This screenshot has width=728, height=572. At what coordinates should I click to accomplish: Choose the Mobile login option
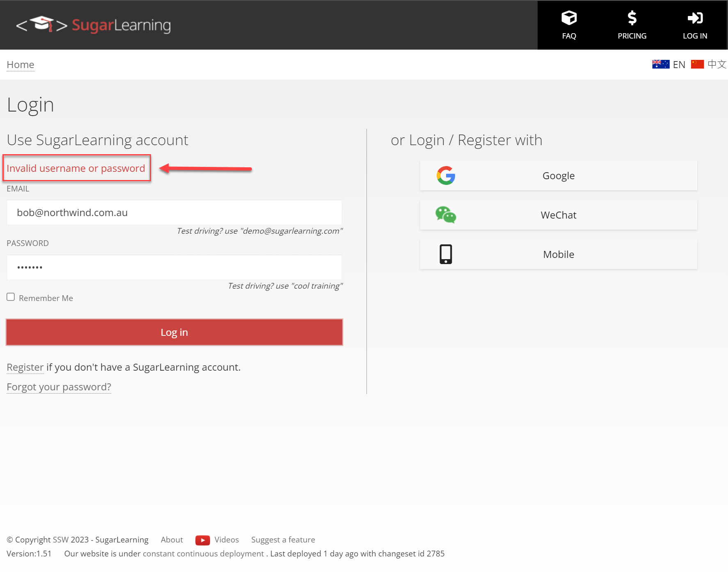558,255
